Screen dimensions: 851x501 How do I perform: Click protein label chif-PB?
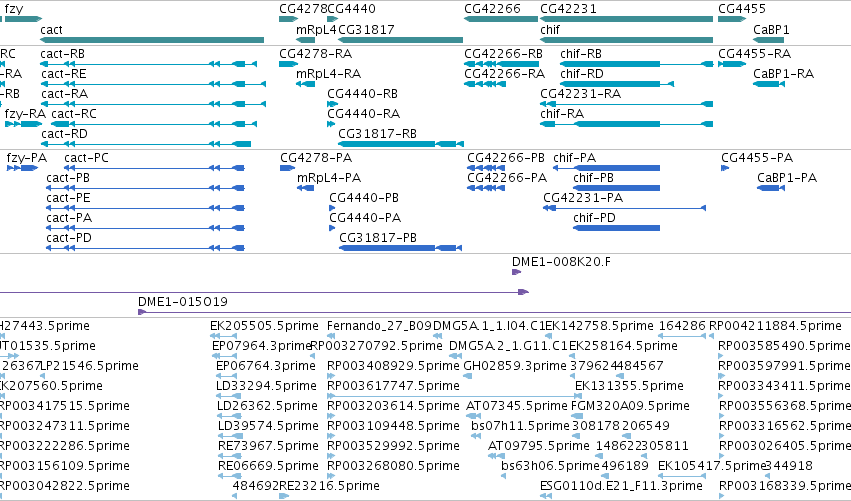(x=594, y=178)
